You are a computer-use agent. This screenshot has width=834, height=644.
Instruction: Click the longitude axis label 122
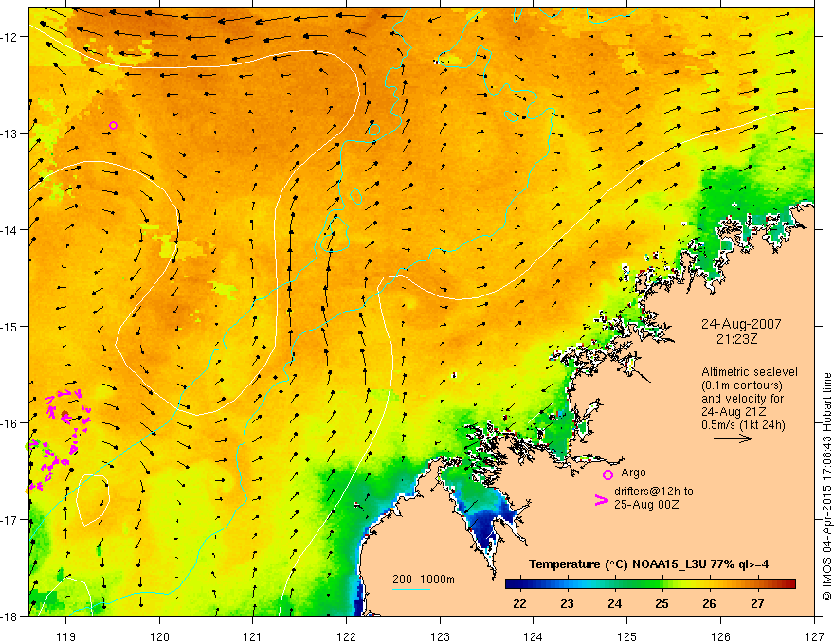(346, 636)
